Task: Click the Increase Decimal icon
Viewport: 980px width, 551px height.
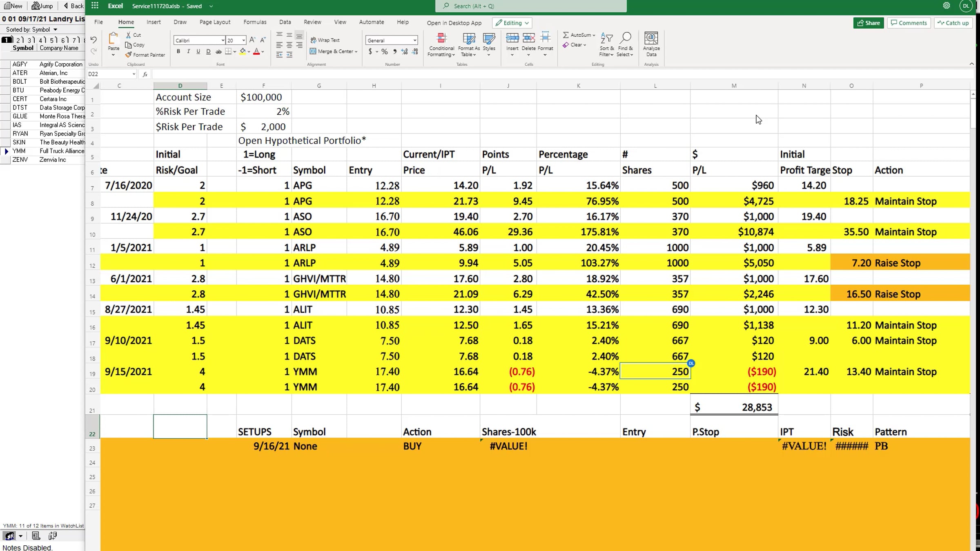Action: [404, 51]
